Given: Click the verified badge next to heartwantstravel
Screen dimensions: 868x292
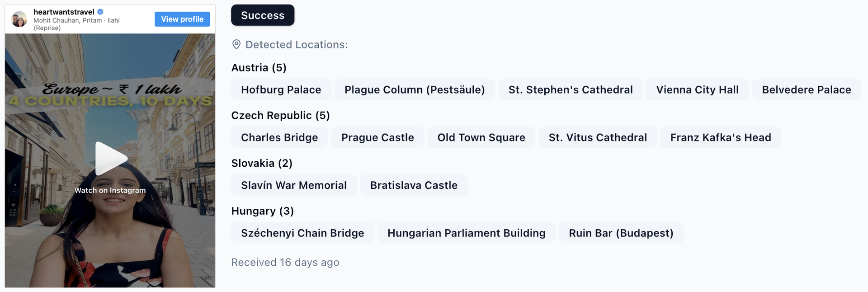Looking at the screenshot, I should (100, 12).
